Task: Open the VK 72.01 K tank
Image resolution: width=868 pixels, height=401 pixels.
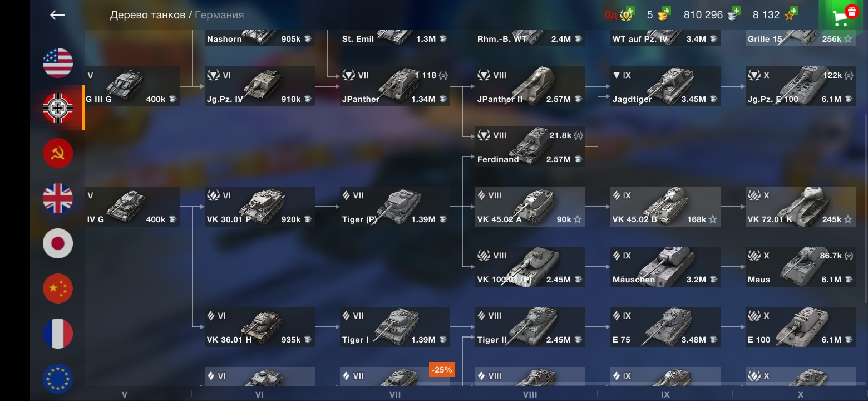Action: pos(801,207)
